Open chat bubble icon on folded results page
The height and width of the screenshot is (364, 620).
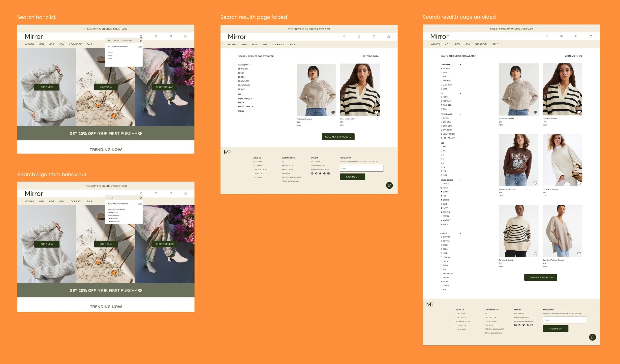coord(389,185)
